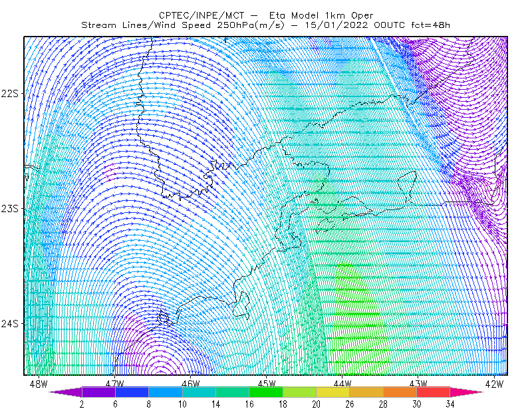532x411 pixels.
Task: Click the red 30–34 m/s legend swatch
Action: [434, 392]
